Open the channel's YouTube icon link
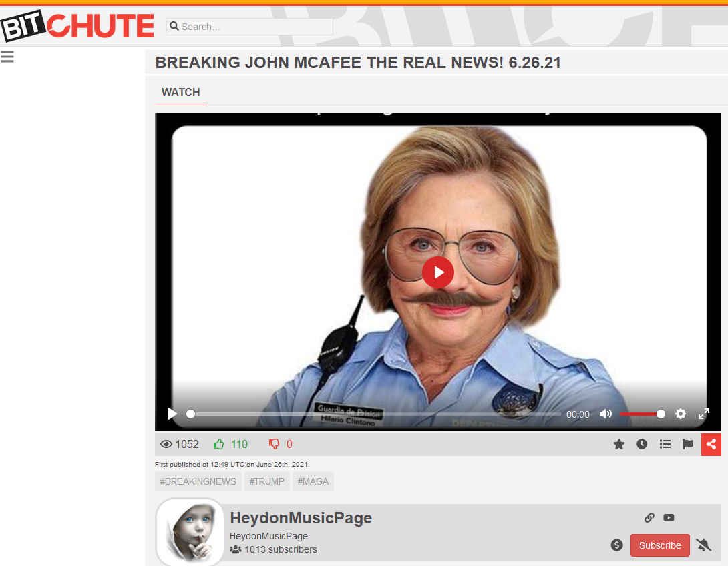This screenshot has width=728, height=566. pos(669,517)
